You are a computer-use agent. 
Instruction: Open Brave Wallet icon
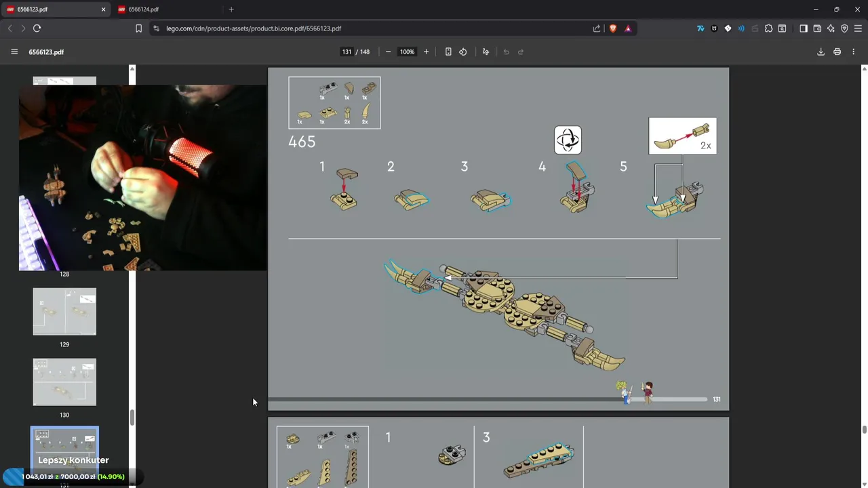point(817,28)
